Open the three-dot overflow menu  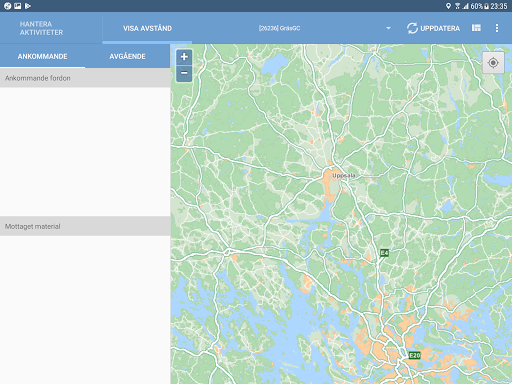497,28
